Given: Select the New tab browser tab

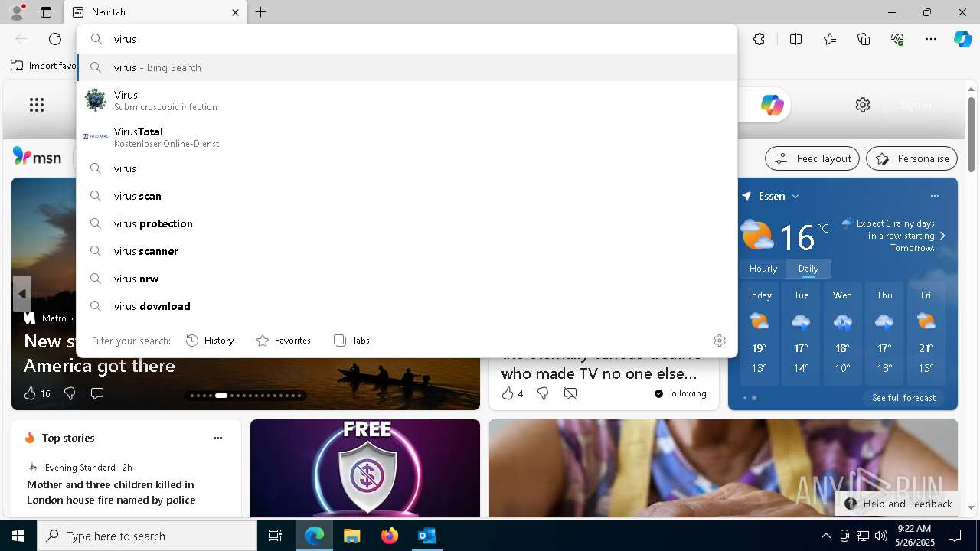Looking at the screenshot, I should pyautogui.click(x=155, y=12).
